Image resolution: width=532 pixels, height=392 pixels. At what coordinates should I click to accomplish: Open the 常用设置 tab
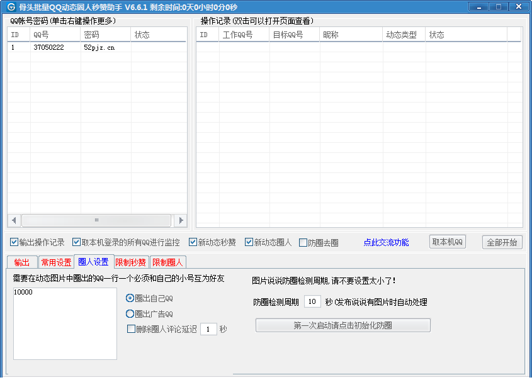pos(56,262)
